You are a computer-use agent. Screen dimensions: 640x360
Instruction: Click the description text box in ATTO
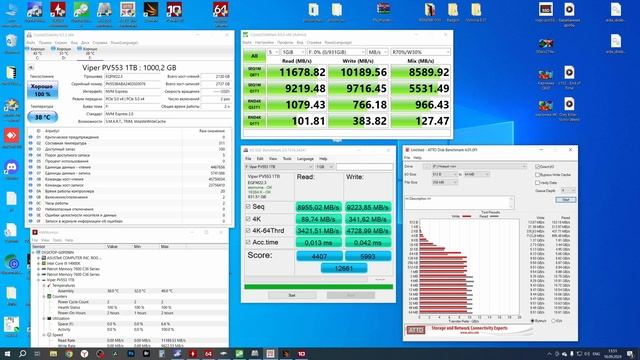pyautogui.click(x=459, y=202)
